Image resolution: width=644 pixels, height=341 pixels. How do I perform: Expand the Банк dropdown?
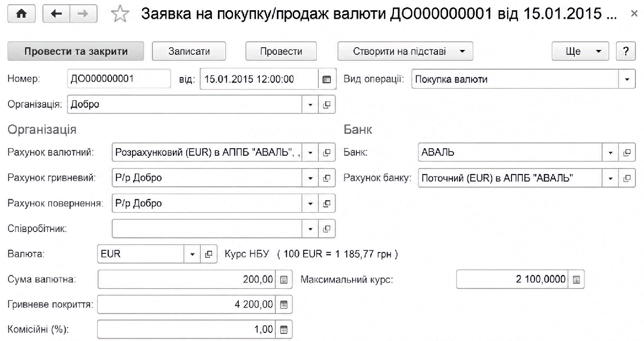[611, 152]
